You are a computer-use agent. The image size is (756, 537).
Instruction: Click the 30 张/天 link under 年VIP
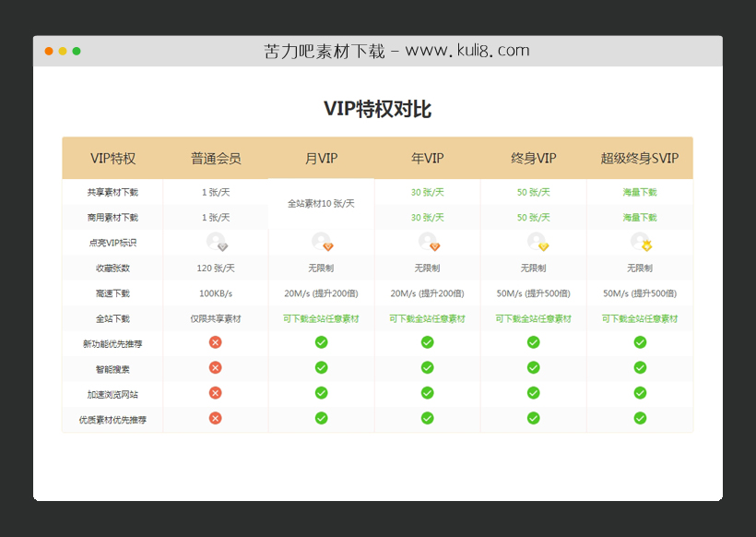[427, 192]
